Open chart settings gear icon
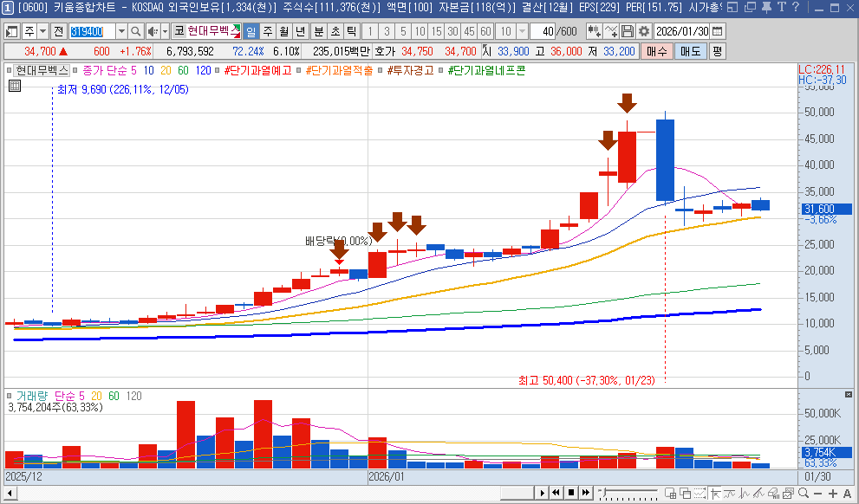Viewport: 859px width, 504px height. tap(644, 31)
